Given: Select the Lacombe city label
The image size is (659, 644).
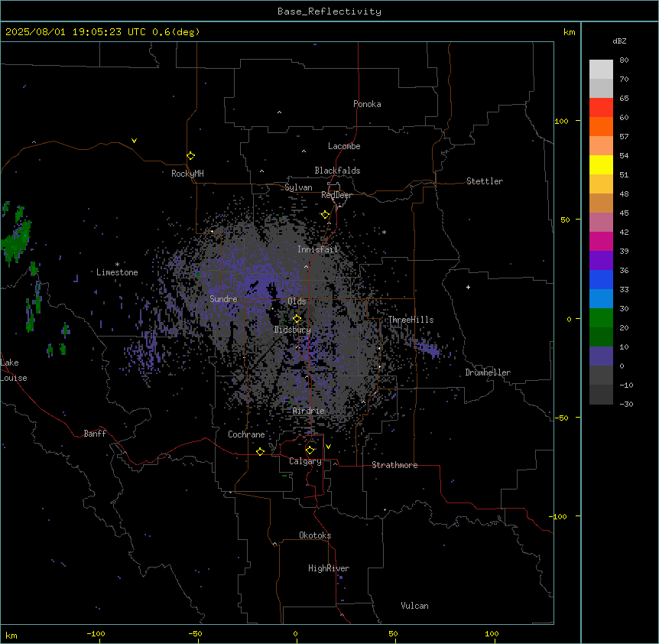Looking at the screenshot, I should 344,146.
